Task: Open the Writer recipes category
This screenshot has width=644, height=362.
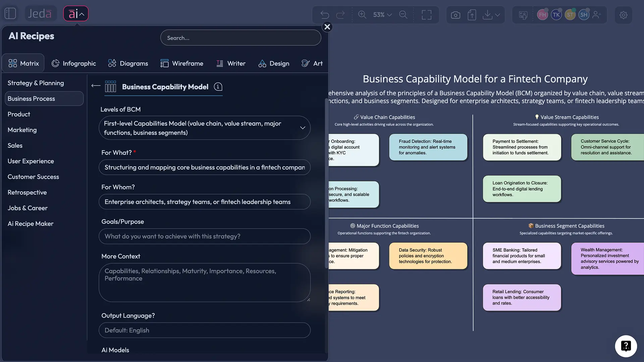Action: pos(231,63)
